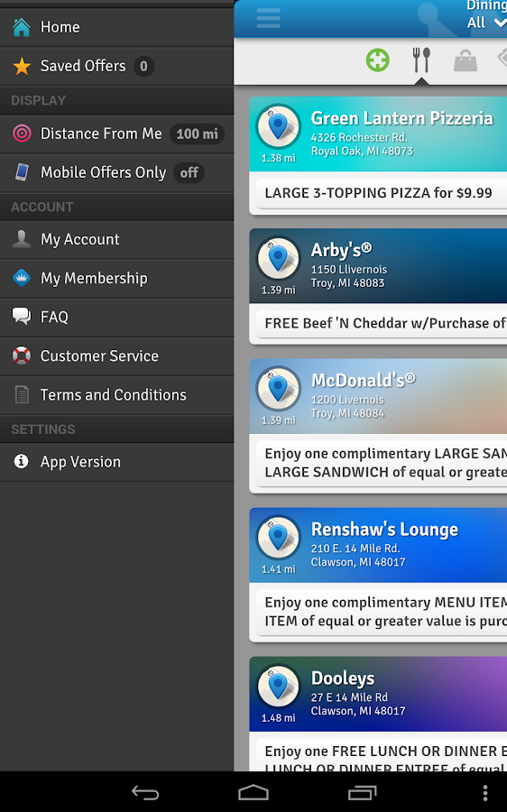Open McDonald's complimentary LARGE SANDWICH offer
The width and height of the screenshot is (507, 812).
coord(382,463)
